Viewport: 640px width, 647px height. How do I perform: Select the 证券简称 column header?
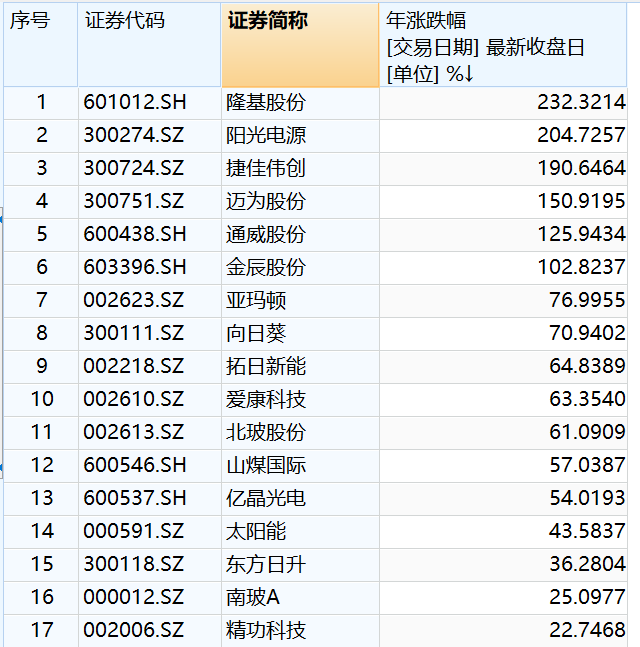pyautogui.click(x=300, y=45)
